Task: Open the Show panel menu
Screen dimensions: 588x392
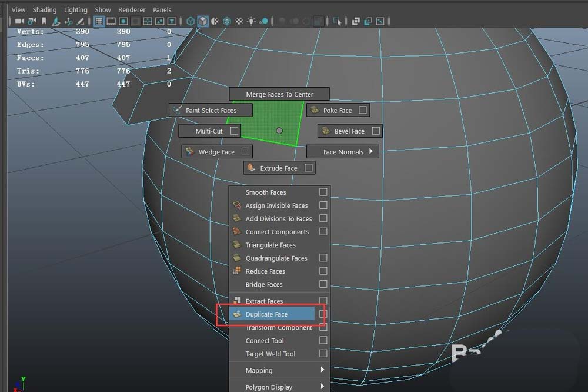Action: [x=103, y=10]
